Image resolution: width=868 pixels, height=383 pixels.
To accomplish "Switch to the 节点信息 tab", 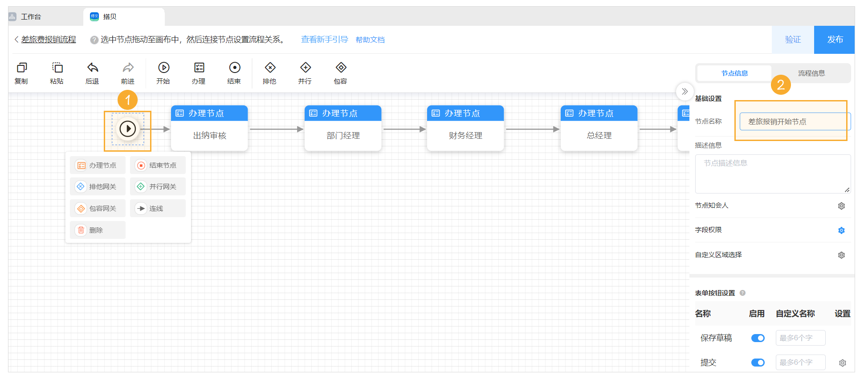I will [x=734, y=73].
